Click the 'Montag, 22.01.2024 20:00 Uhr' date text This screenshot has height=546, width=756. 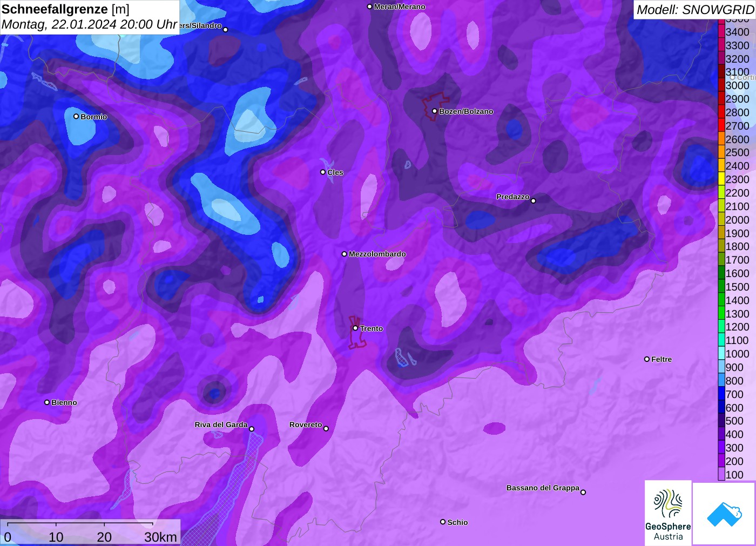90,24
